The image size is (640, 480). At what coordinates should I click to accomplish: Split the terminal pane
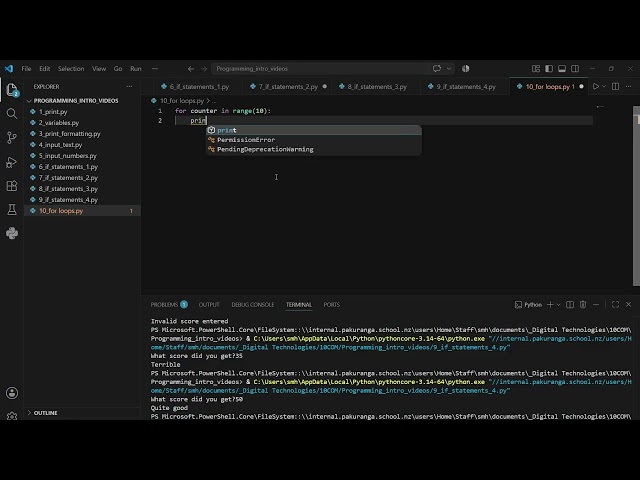570,304
